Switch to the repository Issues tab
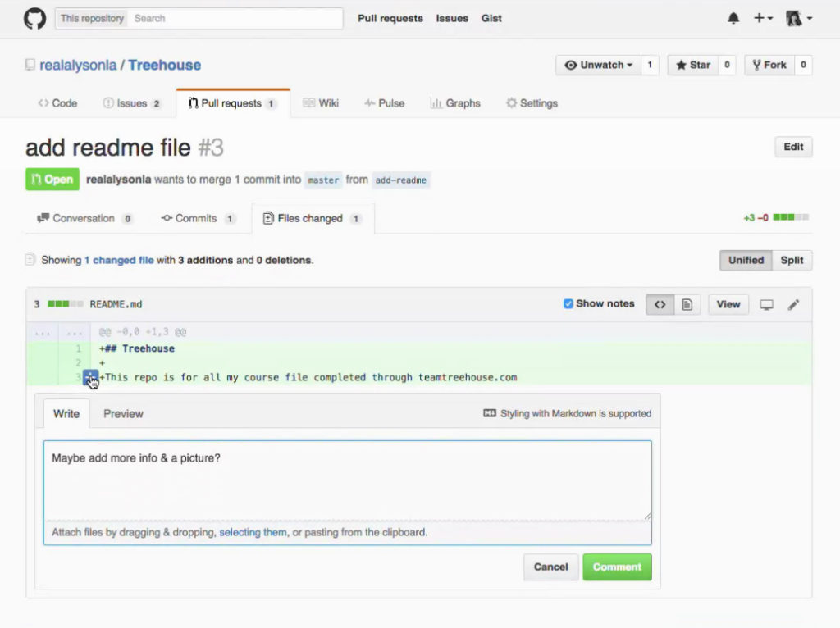 click(x=132, y=103)
